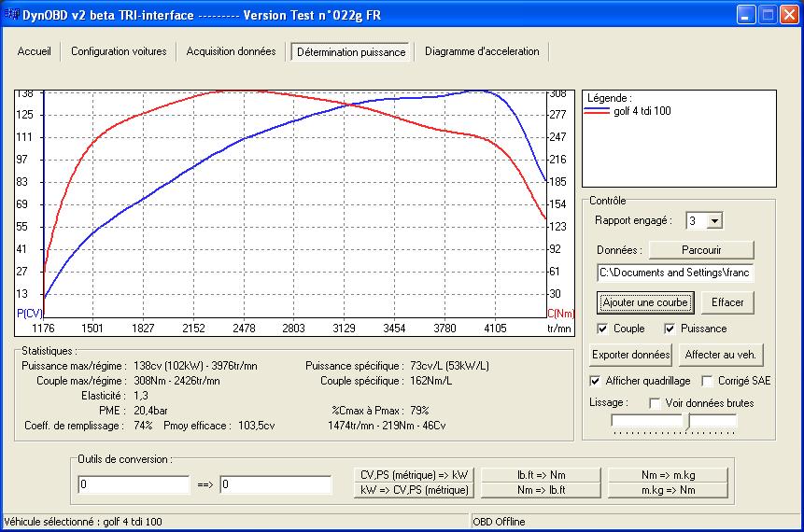804x532 pixels.
Task: Click the Ajouter une courbe button
Action: pyautogui.click(x=645, y=302)
